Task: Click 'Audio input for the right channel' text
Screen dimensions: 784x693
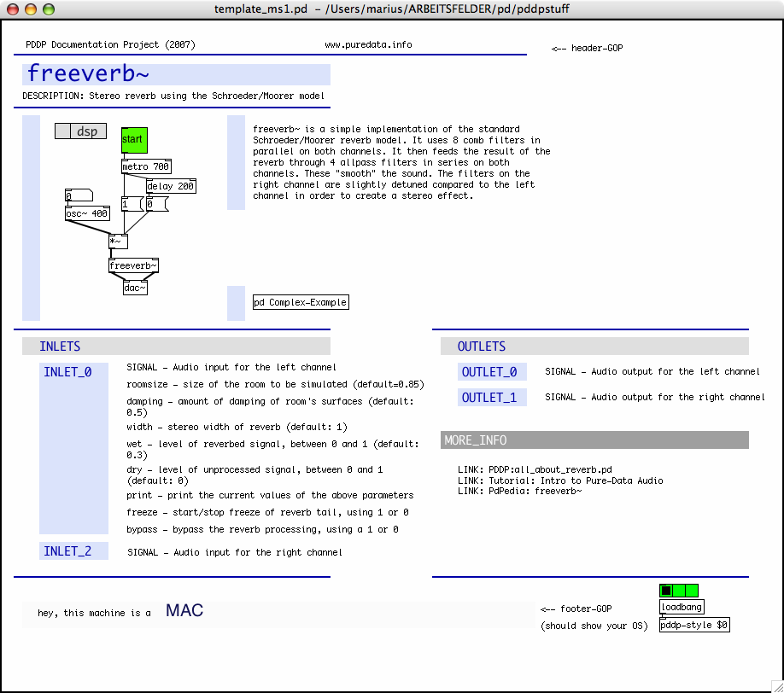Action: (x=258, y=552)
